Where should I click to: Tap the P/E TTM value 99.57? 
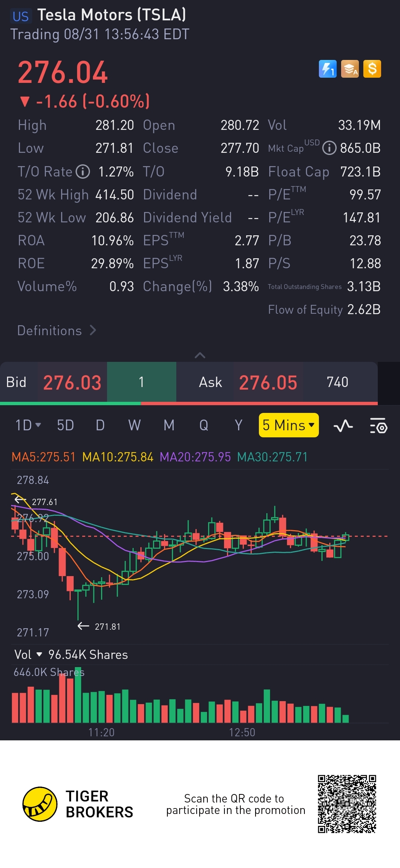365,195
